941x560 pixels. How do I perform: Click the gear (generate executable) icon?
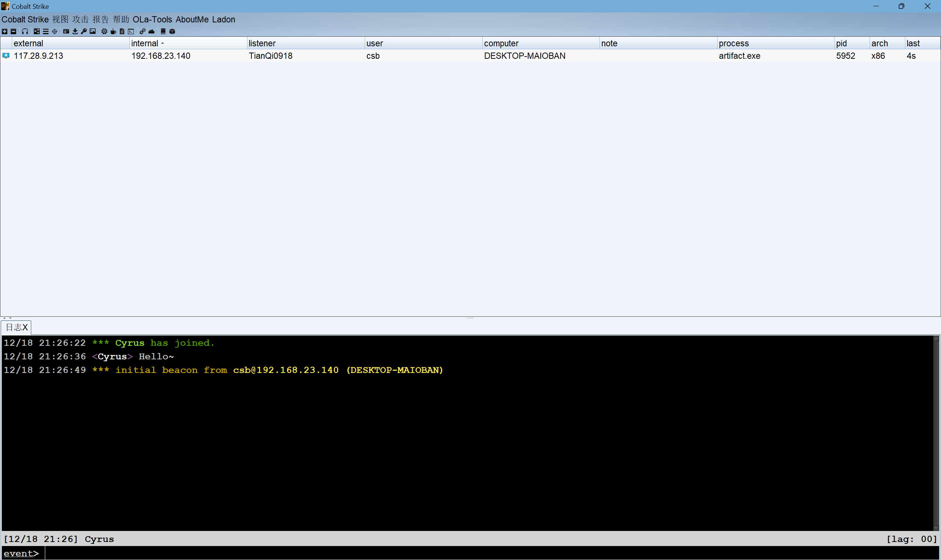(x=104, y=31)
